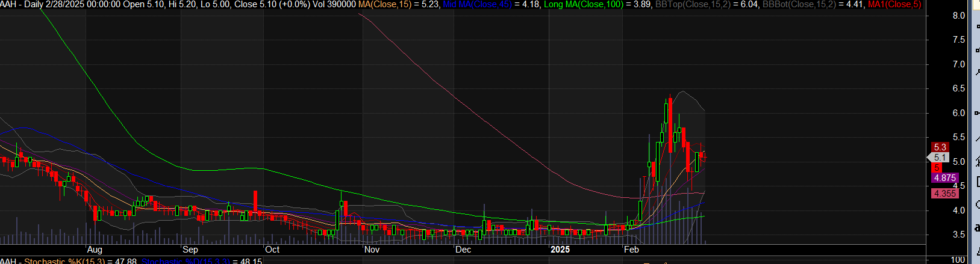
Task: Click the Vol 390000 value in title
Action: pos(334,4)
